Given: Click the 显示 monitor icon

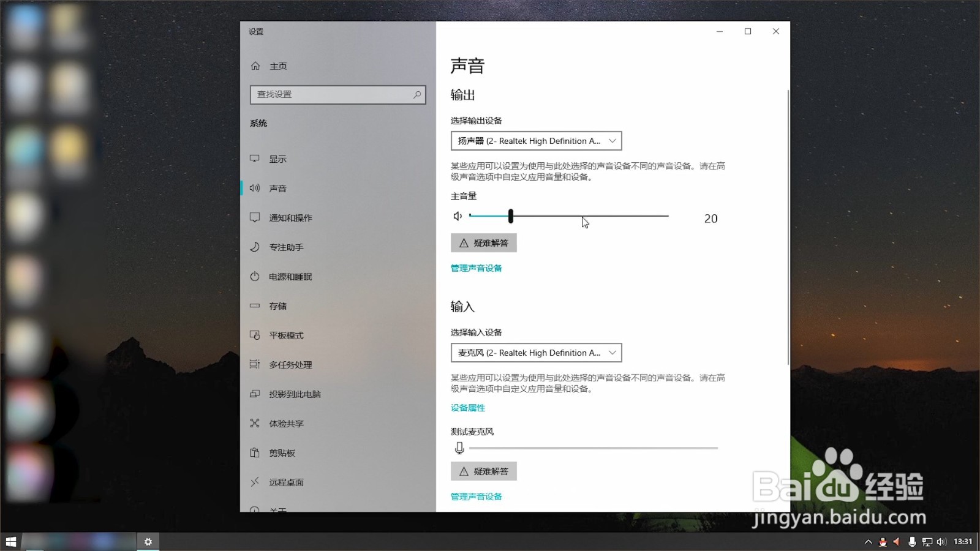Looking at the screenshot, I should pos(255,159).
